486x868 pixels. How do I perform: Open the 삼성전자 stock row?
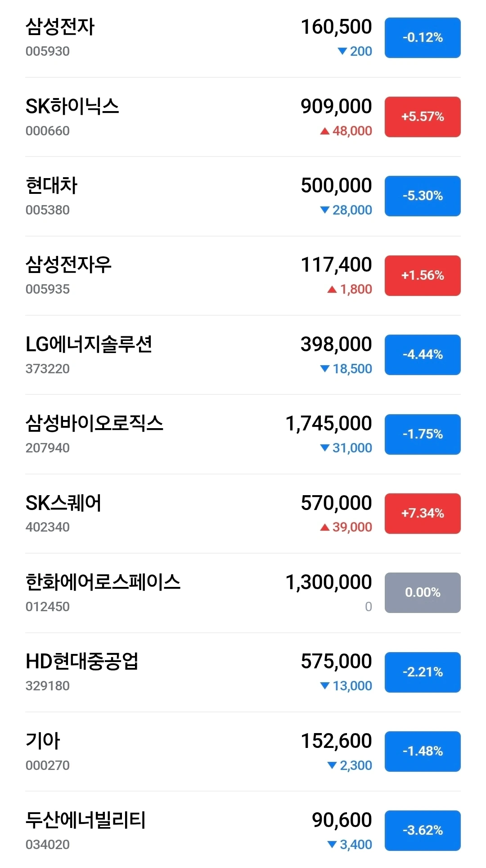coord(243,38)
